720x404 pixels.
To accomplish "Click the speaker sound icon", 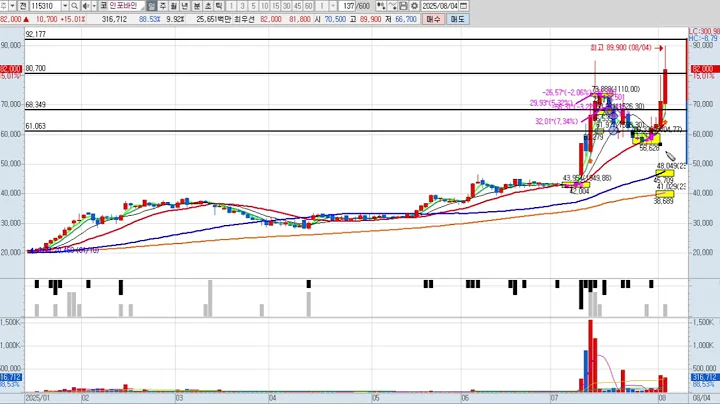I will 86,6.
